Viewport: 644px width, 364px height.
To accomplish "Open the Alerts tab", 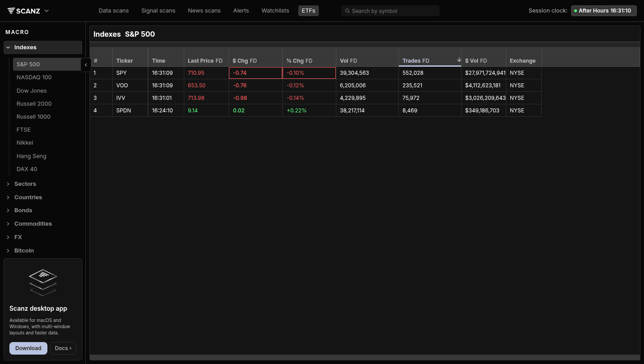I will tap(241, 11).
